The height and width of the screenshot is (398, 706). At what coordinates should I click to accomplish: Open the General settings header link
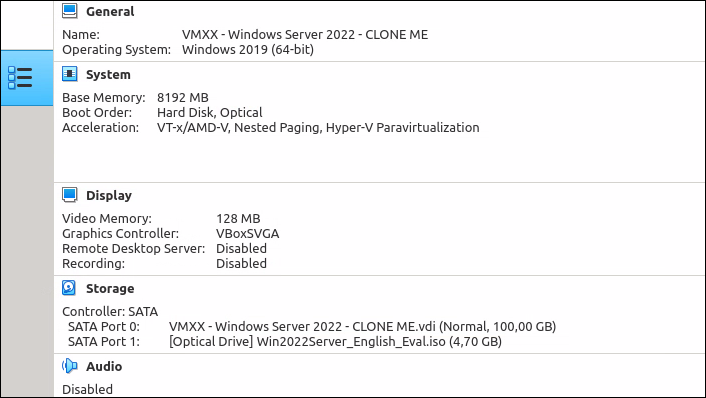[110, 11]
